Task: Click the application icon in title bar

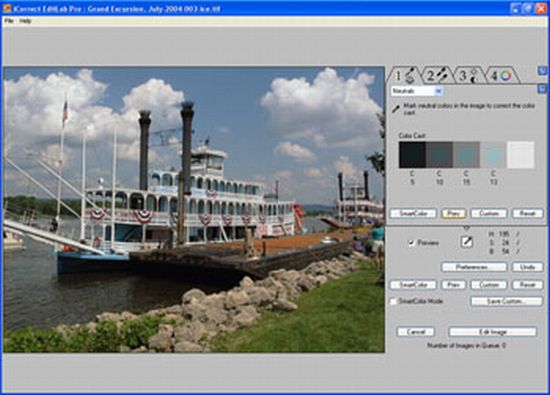Action: coord(7,8)
